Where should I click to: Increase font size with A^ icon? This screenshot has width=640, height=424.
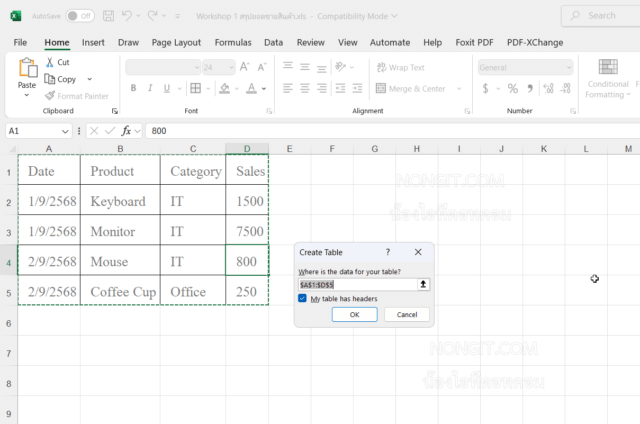click(x=244, y=67)
